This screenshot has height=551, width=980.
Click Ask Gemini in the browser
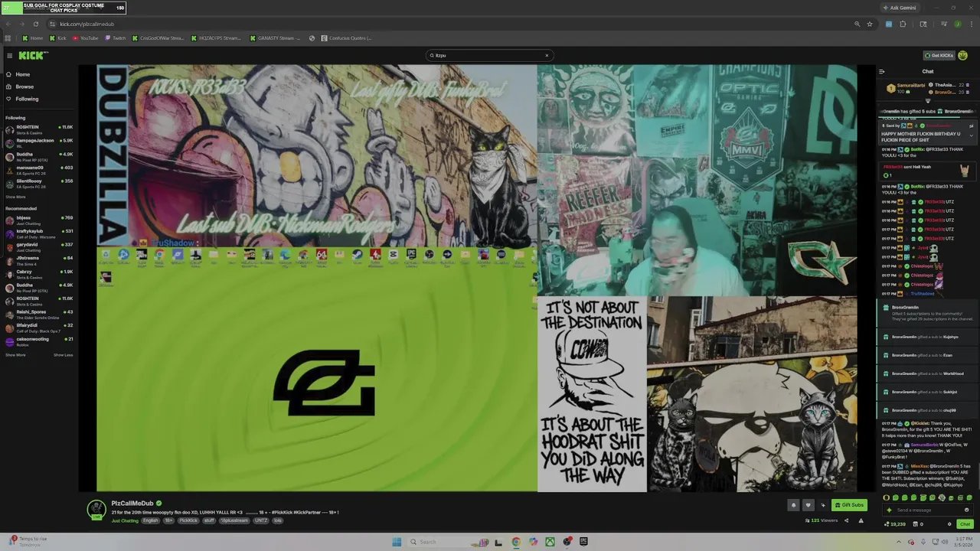coord(898,8)
